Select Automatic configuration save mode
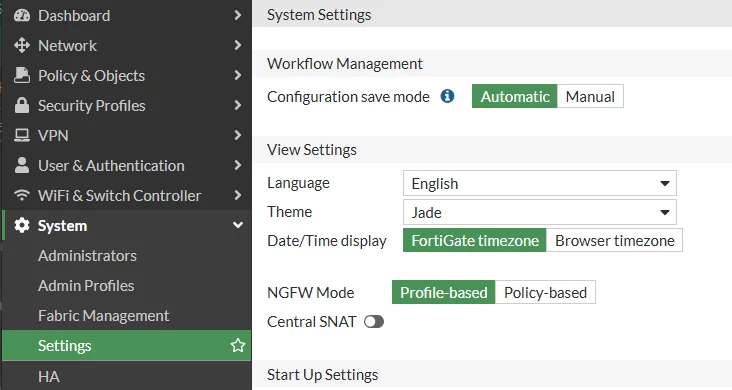 [x=514, y=96]
